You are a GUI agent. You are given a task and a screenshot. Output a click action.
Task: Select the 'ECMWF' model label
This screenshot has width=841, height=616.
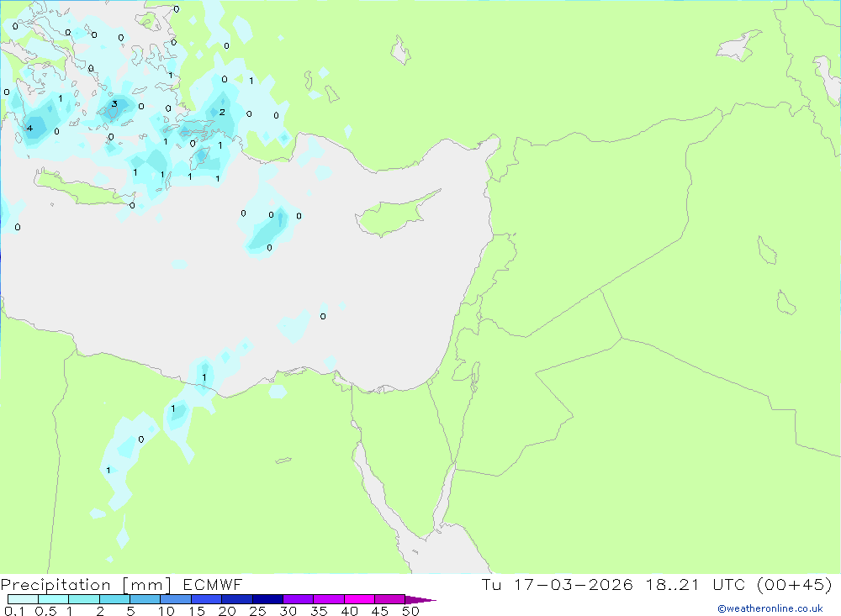[x=213, y=585]
